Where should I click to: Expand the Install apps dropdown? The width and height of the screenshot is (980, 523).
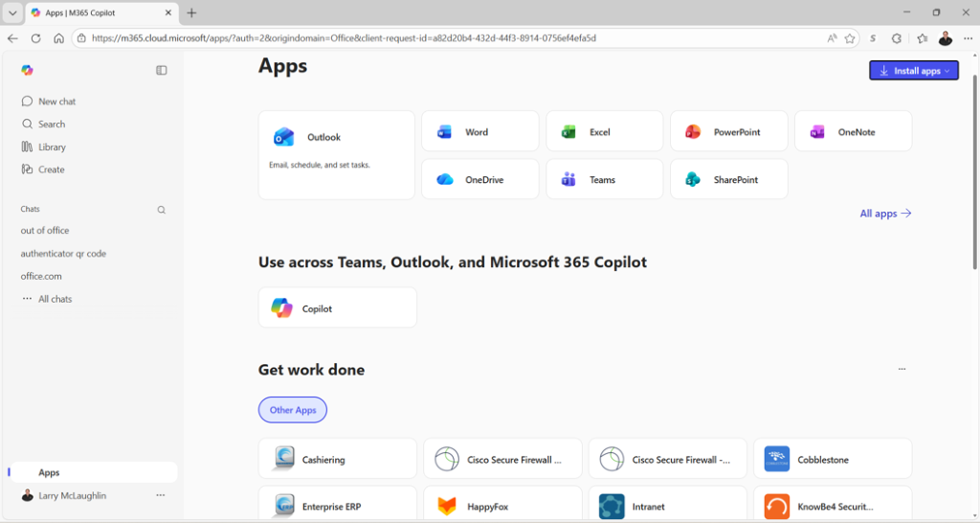point(914,71)
